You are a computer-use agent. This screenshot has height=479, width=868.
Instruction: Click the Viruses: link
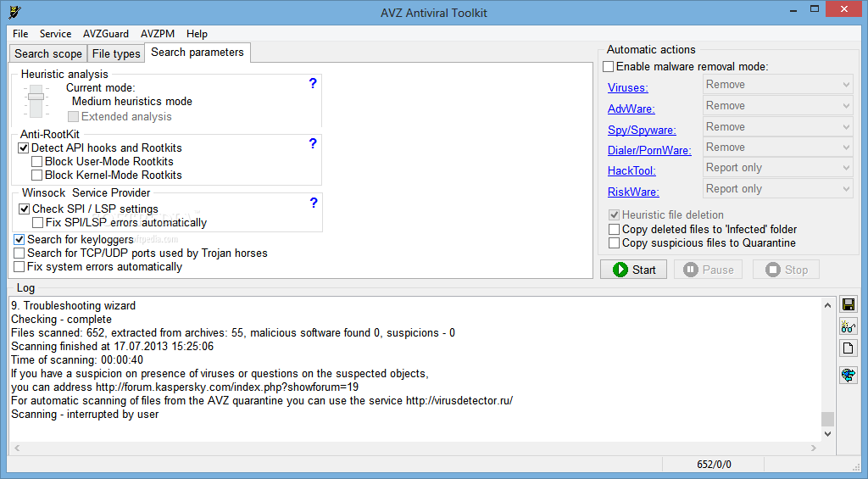[628, 87]
